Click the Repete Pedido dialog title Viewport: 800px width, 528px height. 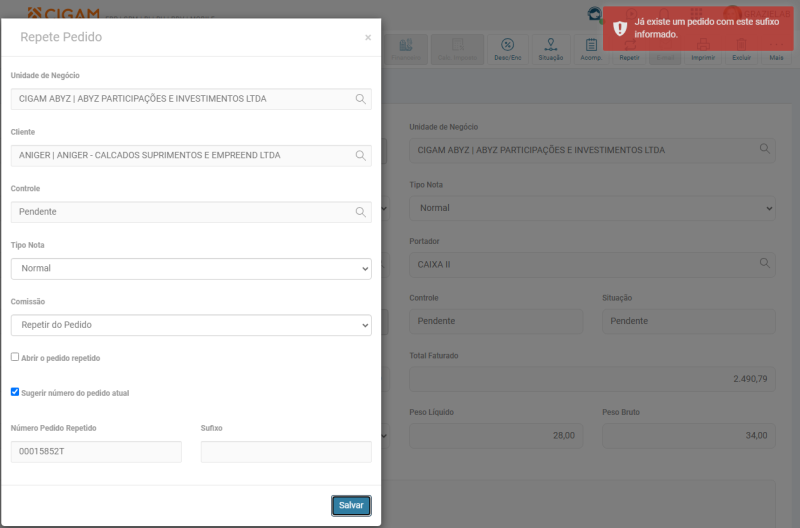(x=61, y=37)
